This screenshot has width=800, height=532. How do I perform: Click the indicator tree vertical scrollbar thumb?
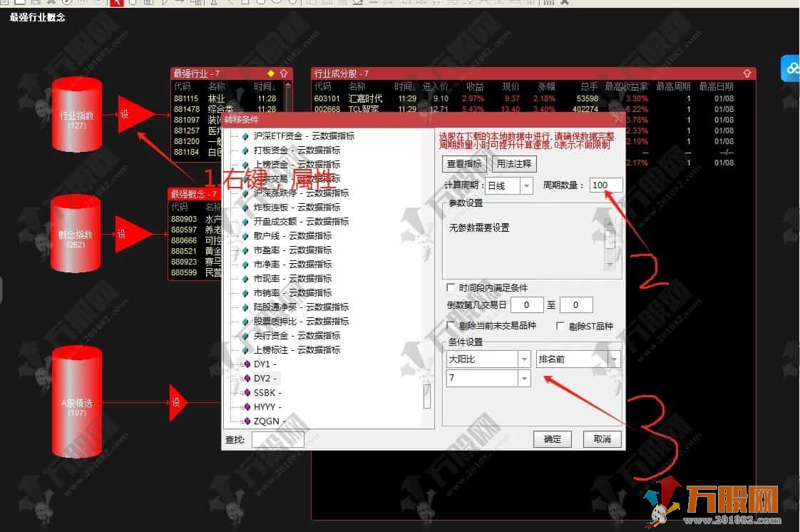click(427, 397)
